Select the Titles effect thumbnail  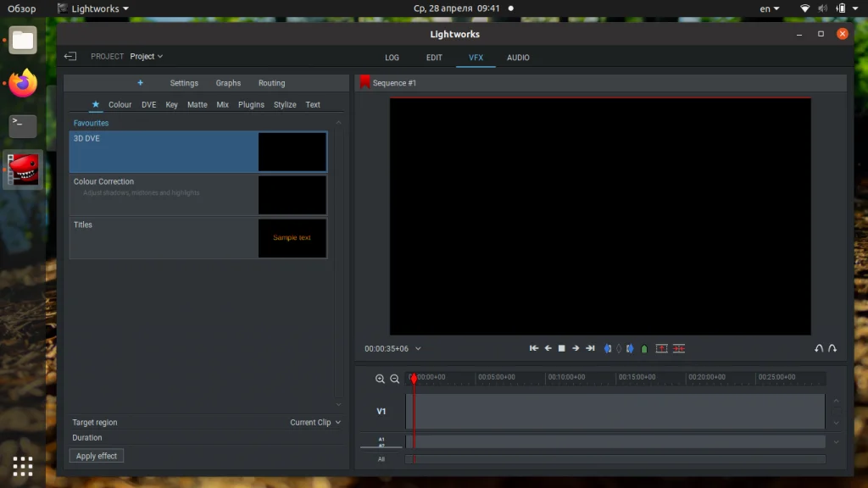click(x=292, y=238)
